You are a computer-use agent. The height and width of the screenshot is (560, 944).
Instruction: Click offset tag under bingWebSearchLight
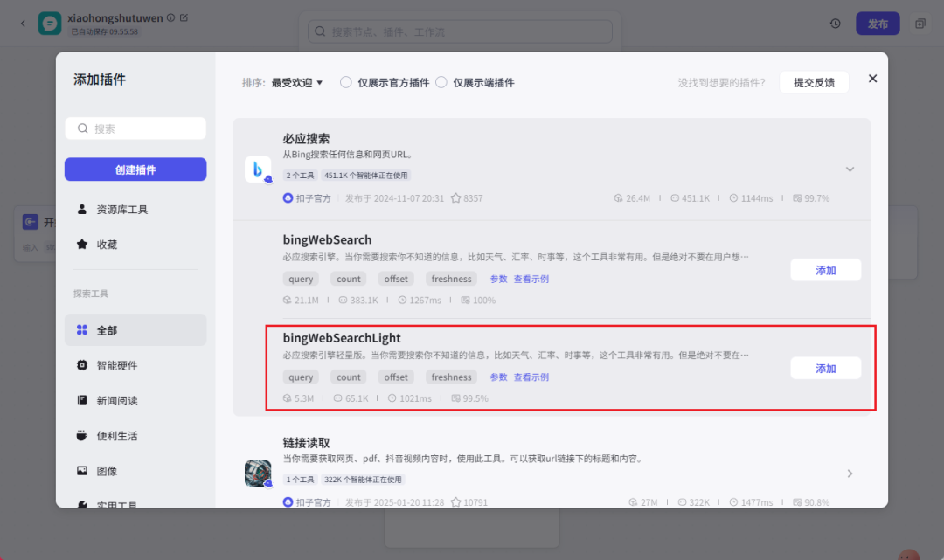(396, 377)
